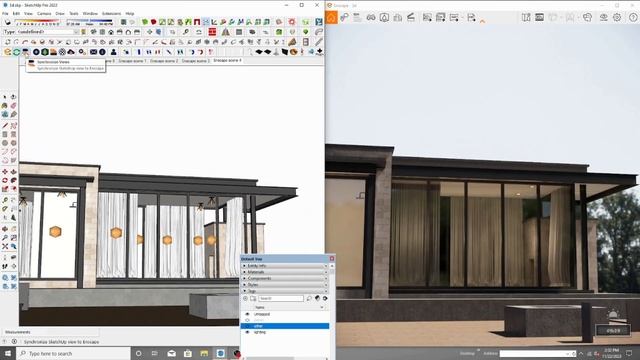The image size is (640, 360).
Task: Click the taskbar search box
Action: (73, 353)
